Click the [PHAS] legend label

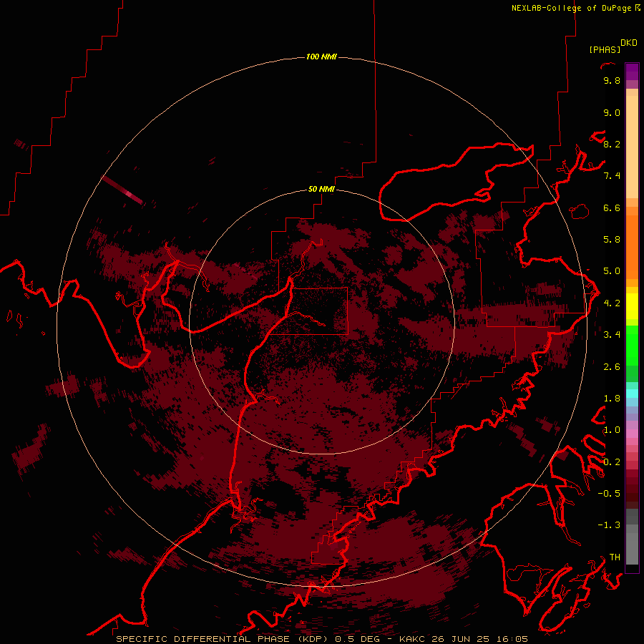click(x=605, y=49)
